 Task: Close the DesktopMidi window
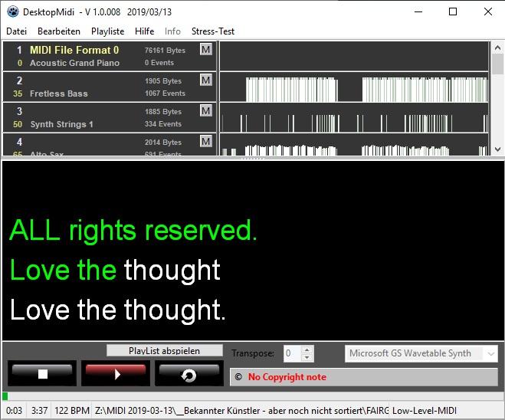[488, 12]
